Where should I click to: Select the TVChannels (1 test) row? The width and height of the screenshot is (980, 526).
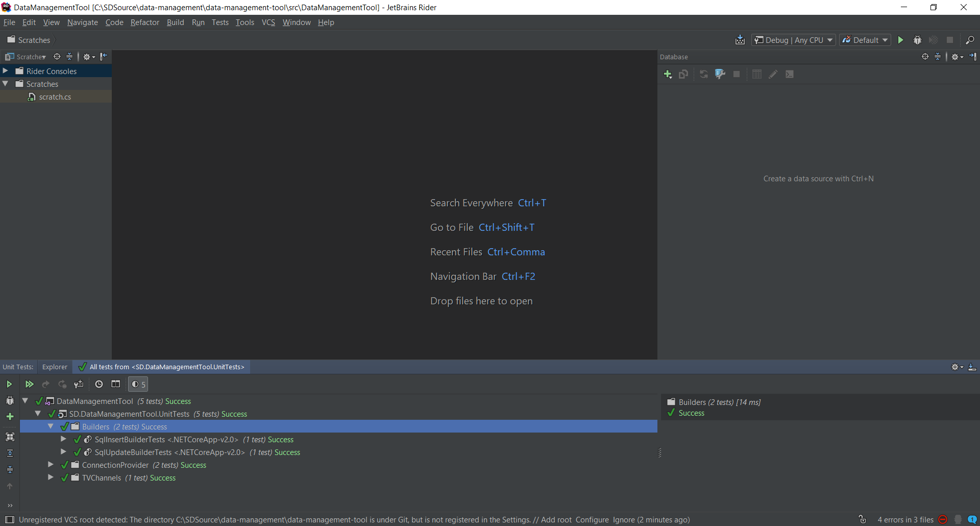pos(338,478)
